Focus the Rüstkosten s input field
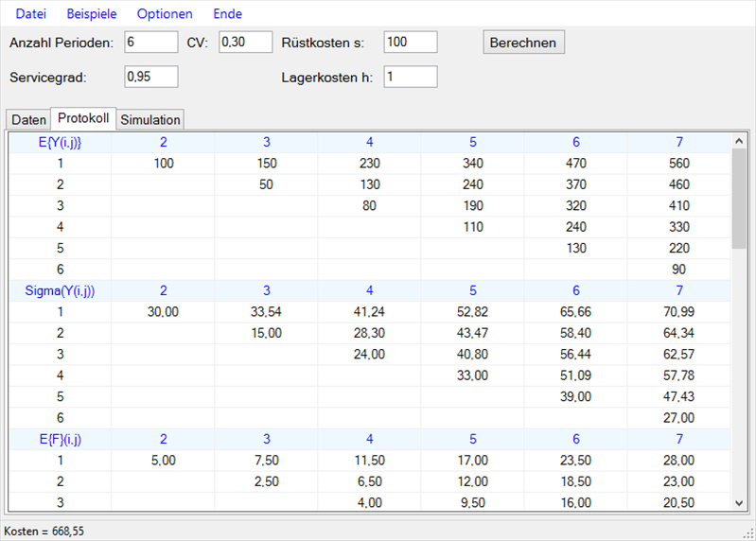This screenshot has height=541, width=756. coord(410,43)
